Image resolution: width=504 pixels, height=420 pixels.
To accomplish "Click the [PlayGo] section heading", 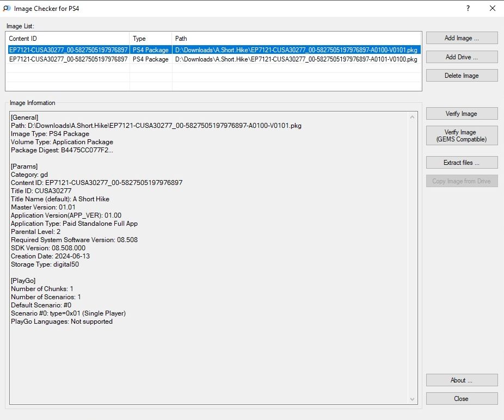I will [x=23, y=281].
